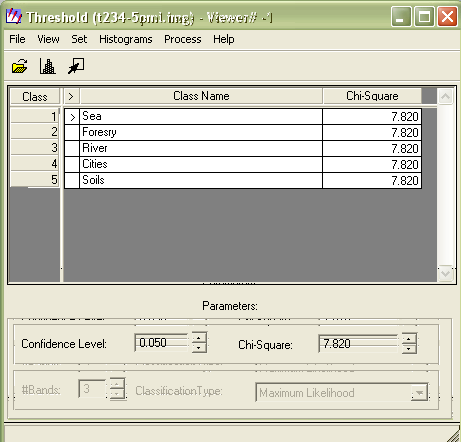Click the Chi-Square value for Soils
This screenshot has height=442, width=461.
click(372, 180)
